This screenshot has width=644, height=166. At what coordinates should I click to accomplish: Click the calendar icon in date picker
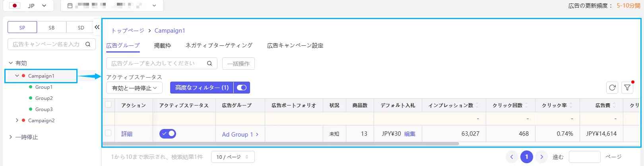70,6
